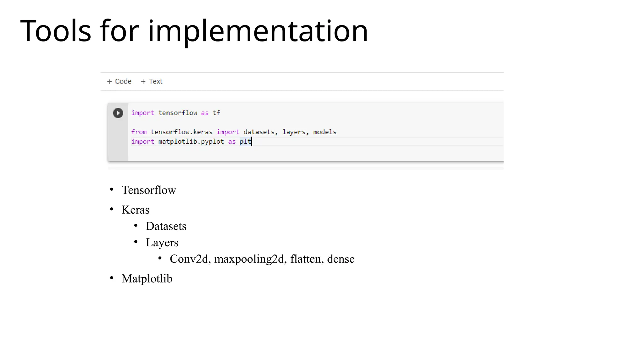Screen dimensions: 644x362
Task: Click the 'Datasets' sub-bullet
Action: point(166,226)
